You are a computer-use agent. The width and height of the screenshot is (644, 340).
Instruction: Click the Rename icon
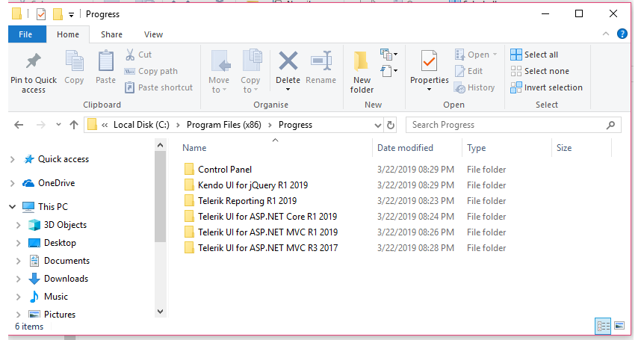(x=321, y=61)
